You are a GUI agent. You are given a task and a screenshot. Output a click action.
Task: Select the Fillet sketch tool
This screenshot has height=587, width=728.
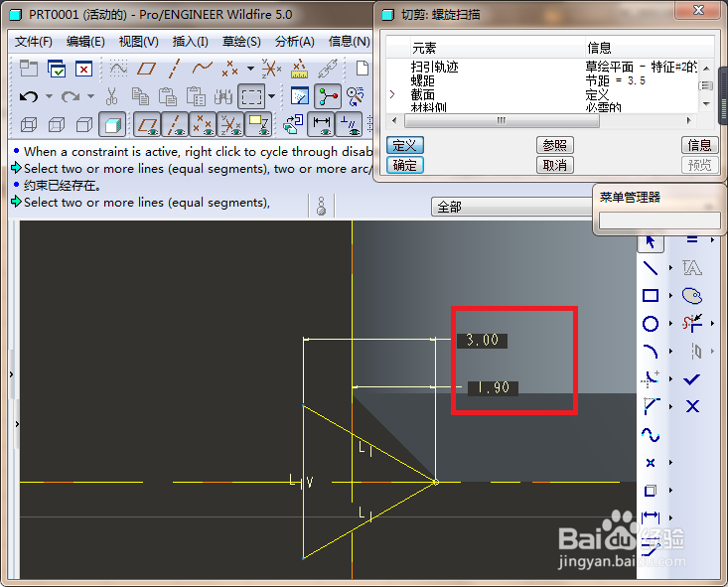pyautogui.click(x=650, y=379)
